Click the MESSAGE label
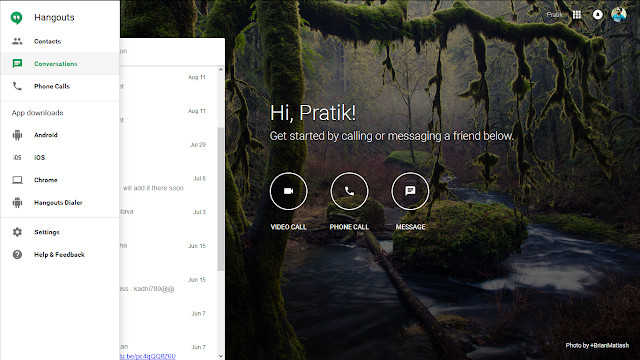The height and width of the screenshot is (360, 640). 410,227
